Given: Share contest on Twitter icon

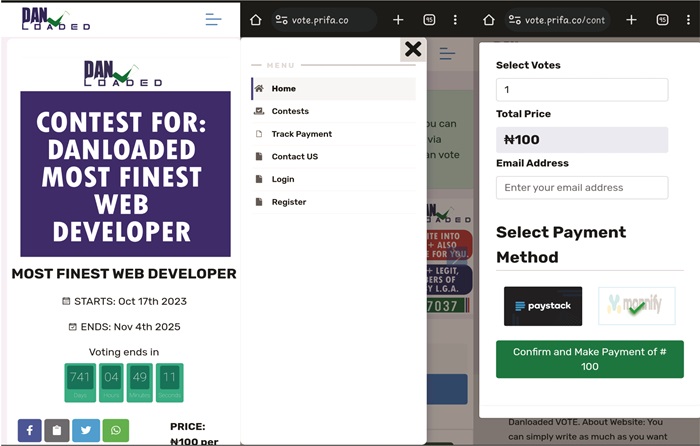Looking at the screenshot, I should 86,430.
